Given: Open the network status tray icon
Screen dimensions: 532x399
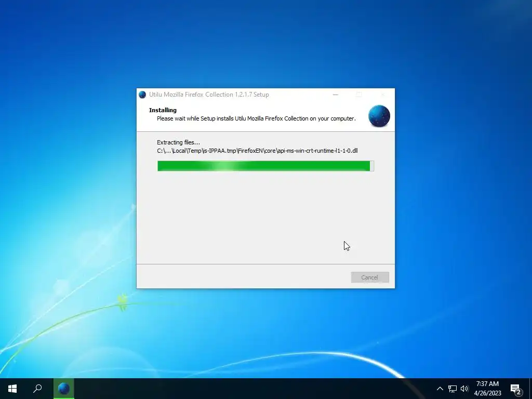Looking at the screenshot, I should [453, 389].
